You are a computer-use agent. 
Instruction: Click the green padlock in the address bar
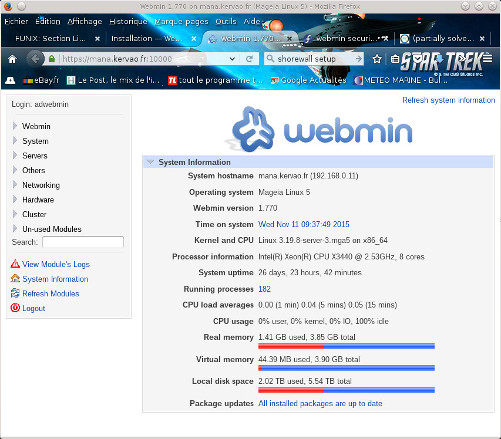[x=52, y=59]
